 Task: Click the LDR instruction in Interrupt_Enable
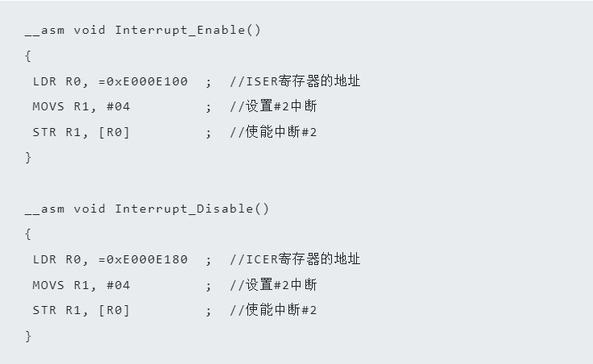coord(44,81)
